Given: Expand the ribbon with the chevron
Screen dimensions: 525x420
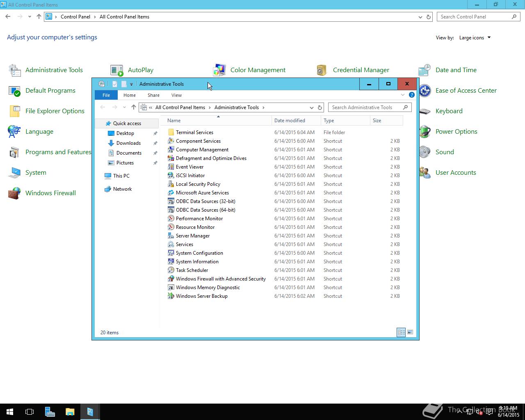Looking at the screenshot, I should [402, 95].
